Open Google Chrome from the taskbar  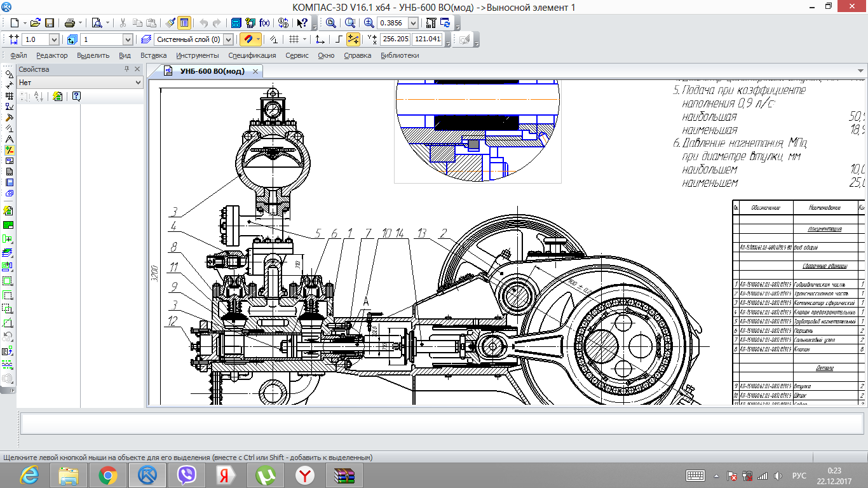pyautogui.click(x=107, y=475)
